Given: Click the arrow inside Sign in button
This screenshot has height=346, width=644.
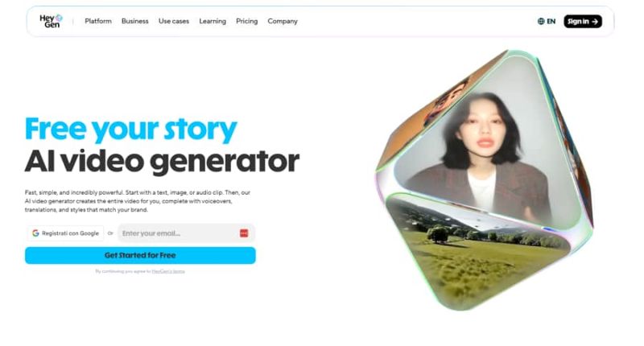Looking at the screenshot, I should point(595,22).
